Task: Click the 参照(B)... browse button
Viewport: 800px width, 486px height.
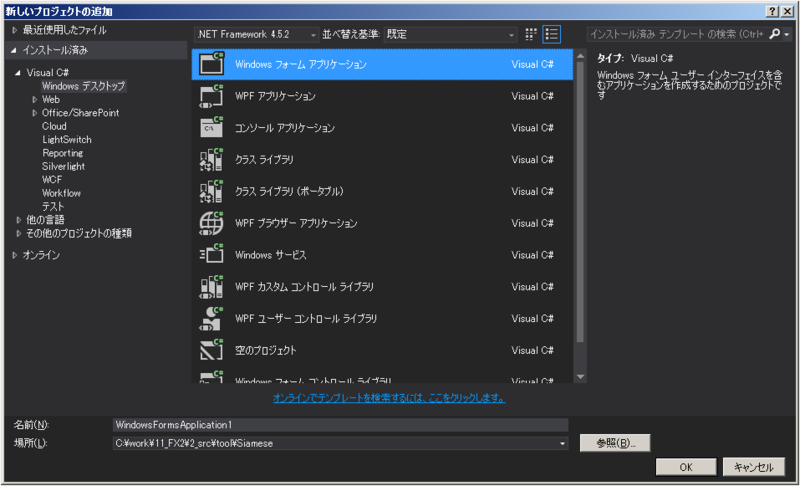Action: tap(615, 443)
